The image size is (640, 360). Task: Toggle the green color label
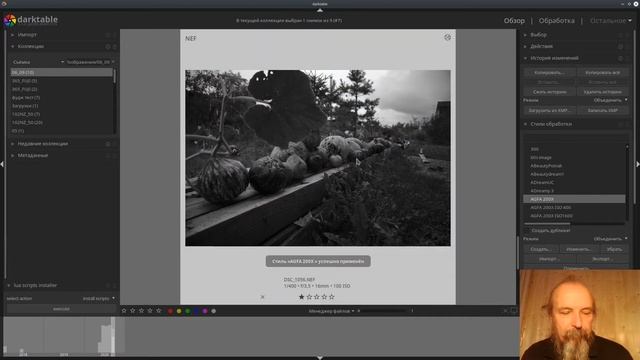[x=188, y=311]
